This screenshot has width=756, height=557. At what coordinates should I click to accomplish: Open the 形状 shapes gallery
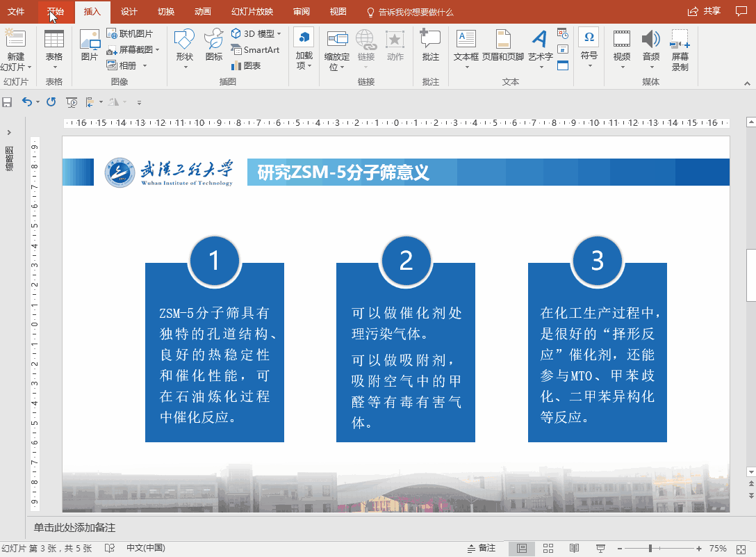185,48
